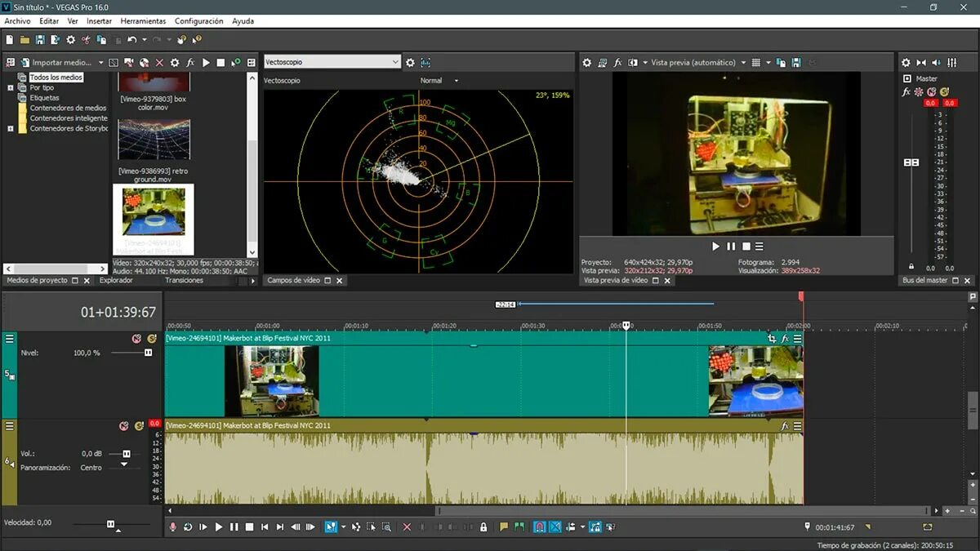Insert a marker using the yellow marker icon

click(x=504, y=527)
